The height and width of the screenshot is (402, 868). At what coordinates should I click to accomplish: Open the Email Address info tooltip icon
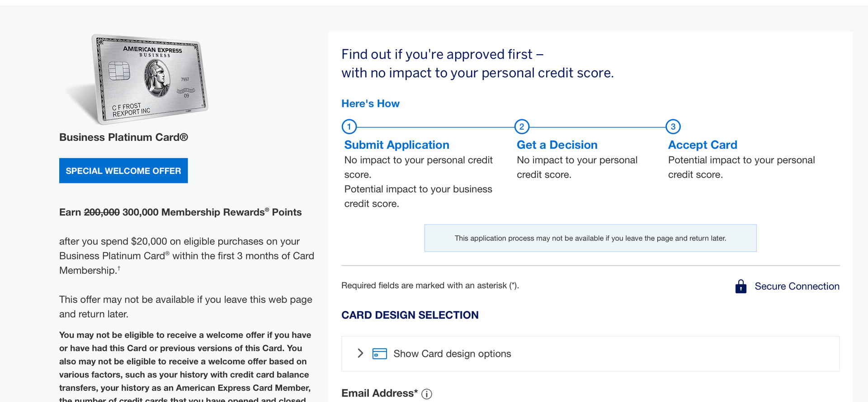426,394
